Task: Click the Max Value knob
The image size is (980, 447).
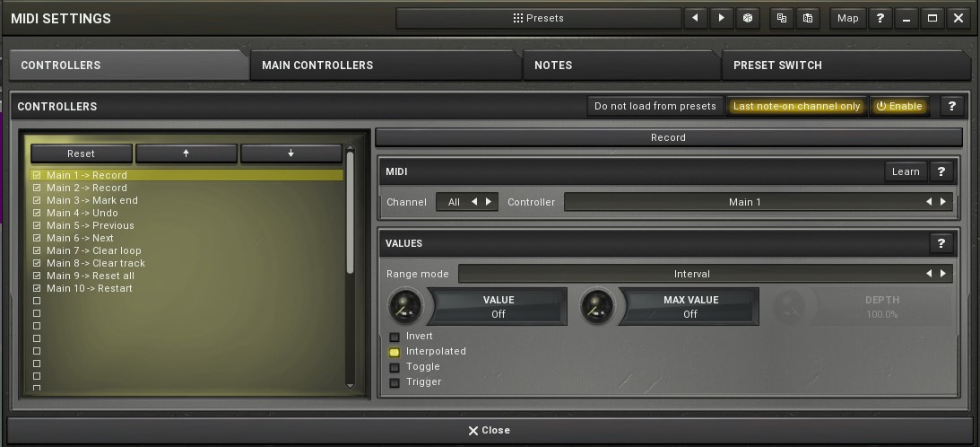Action: [x=598, y=306]
